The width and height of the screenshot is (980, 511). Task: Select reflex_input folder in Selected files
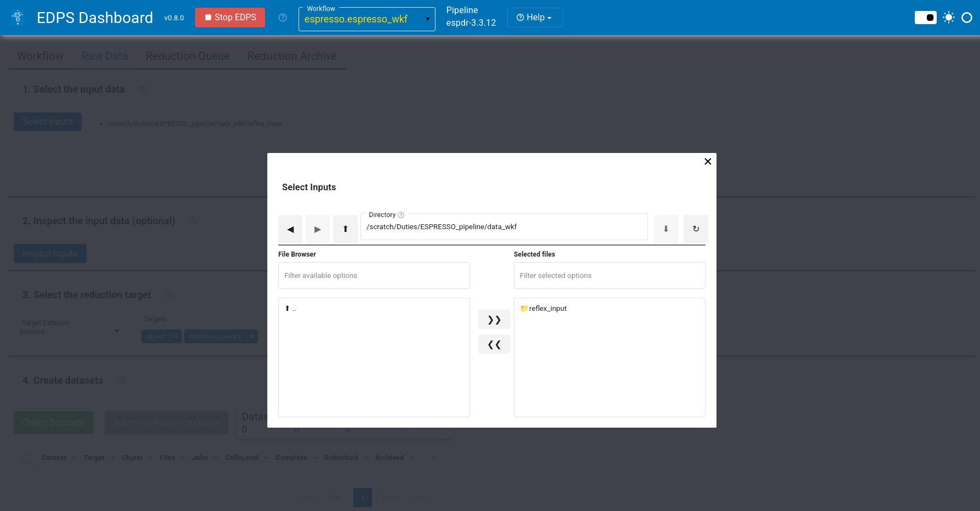coord(543,309)
